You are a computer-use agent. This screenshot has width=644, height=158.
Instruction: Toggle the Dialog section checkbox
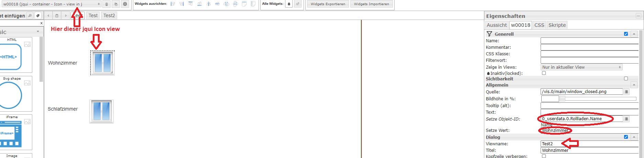click(x=626, y=137)
